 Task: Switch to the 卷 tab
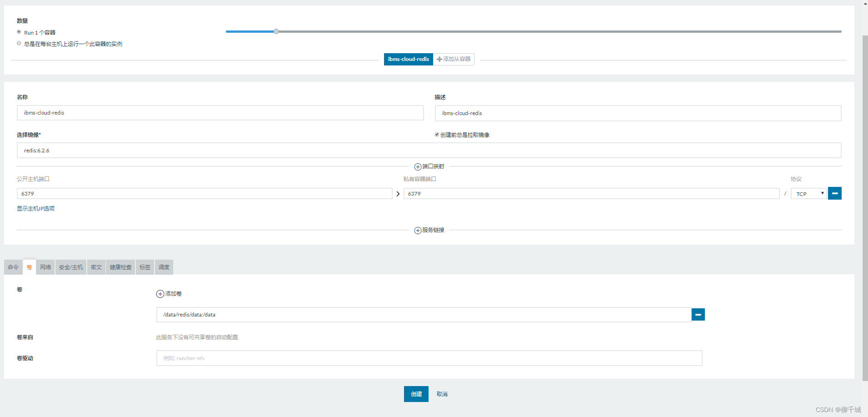tap(29, 267)
